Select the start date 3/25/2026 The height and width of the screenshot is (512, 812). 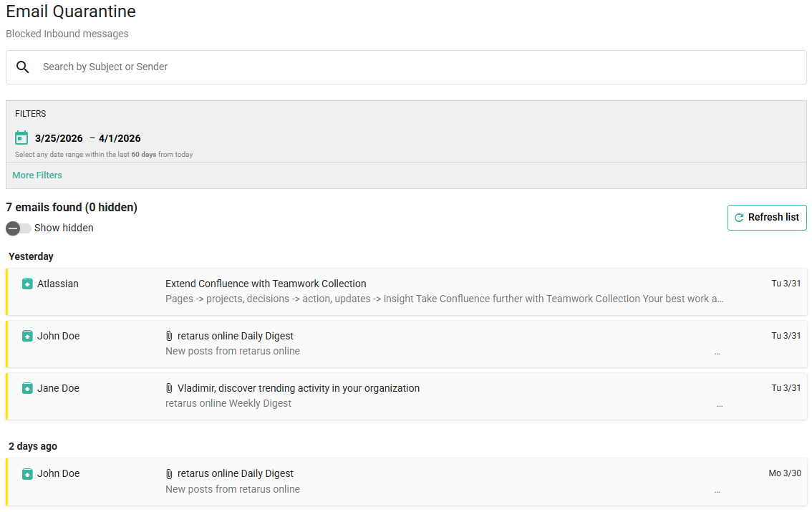59,138
